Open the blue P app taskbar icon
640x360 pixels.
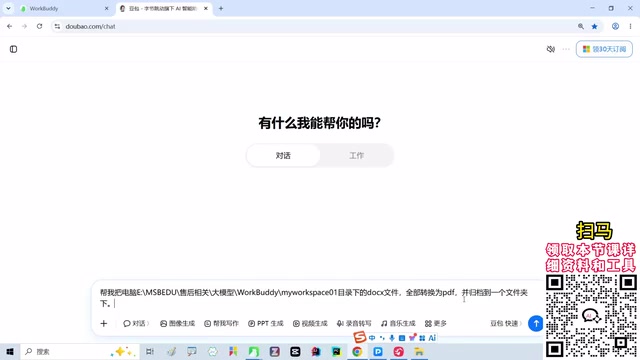378,351
